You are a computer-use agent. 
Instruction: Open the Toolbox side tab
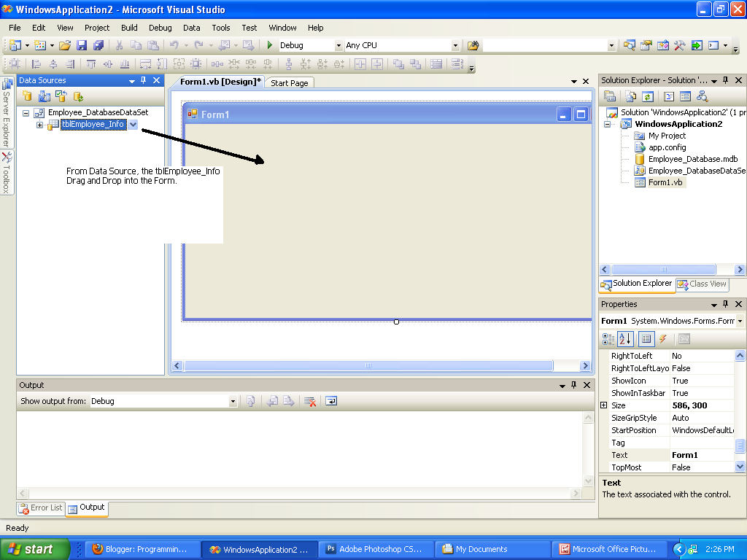pyautogui.click(x=7, y=172)
